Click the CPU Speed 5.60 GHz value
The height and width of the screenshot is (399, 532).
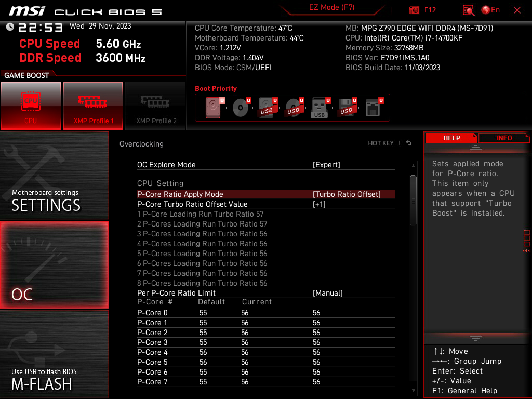tap(118, 44)
